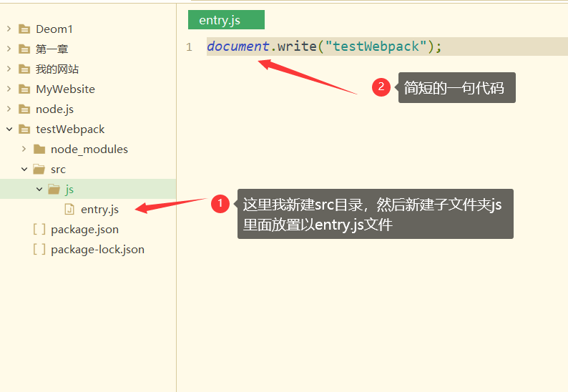
Task: Expand the 第一章 folder chevron
Action: click(x=9, y=49)
